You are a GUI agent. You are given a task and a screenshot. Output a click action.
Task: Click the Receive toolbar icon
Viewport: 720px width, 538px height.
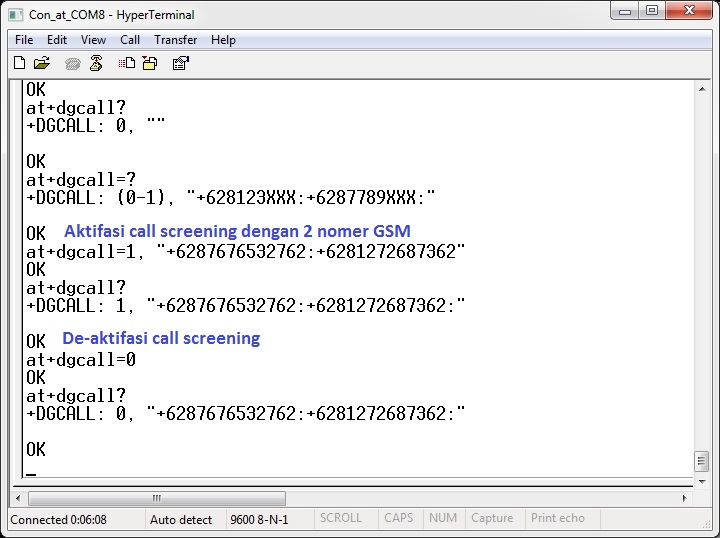149,63
